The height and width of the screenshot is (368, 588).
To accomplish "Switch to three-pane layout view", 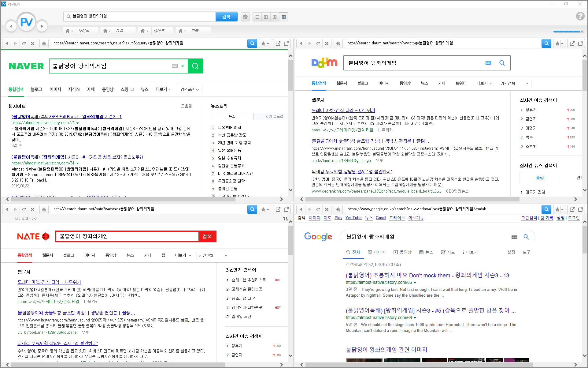I will point(275,17).
